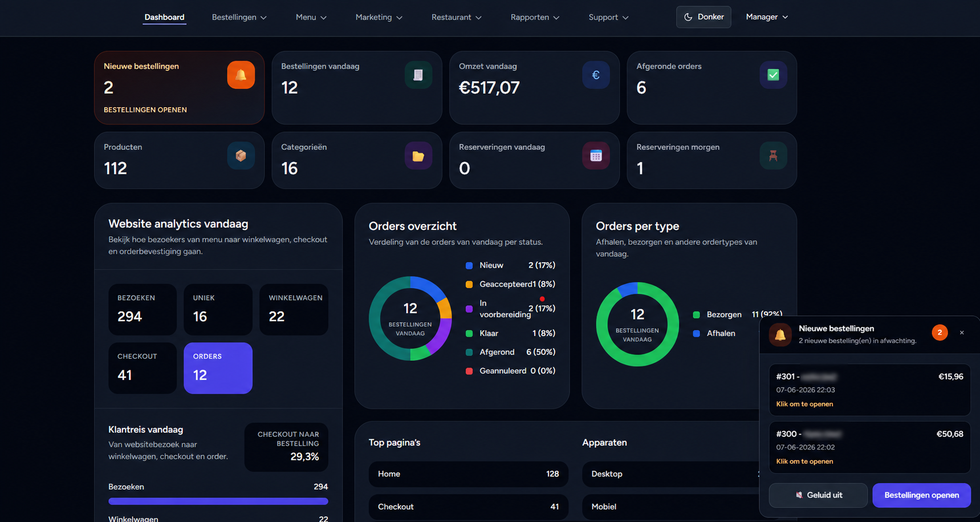Click the Bezoeken progress bar
Image resolution: width=980 pixels, height=522 pixels.
[x=218, y=501]
